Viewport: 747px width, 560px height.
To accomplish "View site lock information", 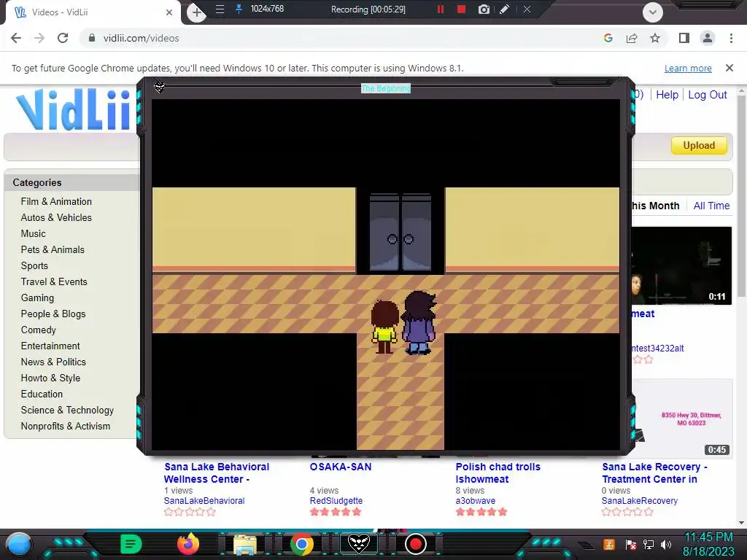I will pos(92,38).
